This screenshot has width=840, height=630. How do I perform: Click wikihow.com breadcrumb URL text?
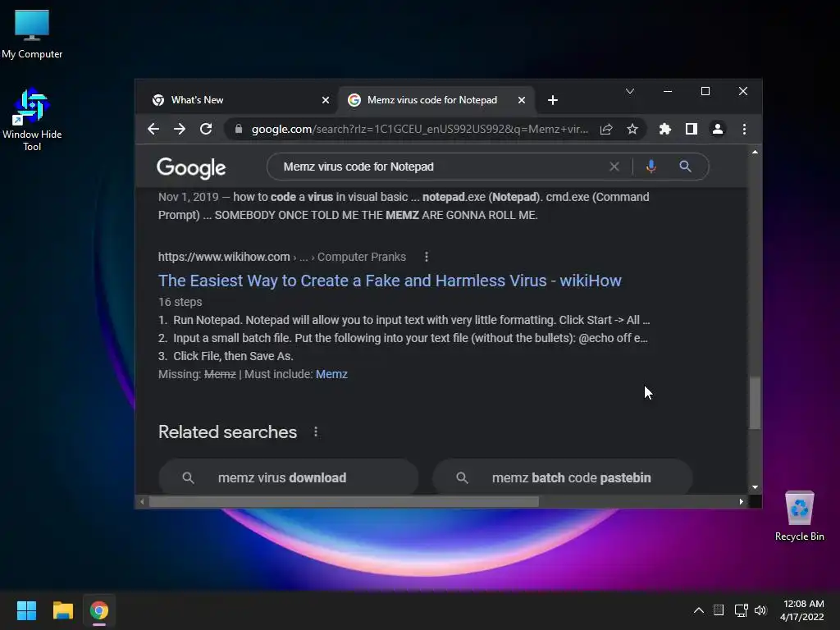click(x=224, y=257)
